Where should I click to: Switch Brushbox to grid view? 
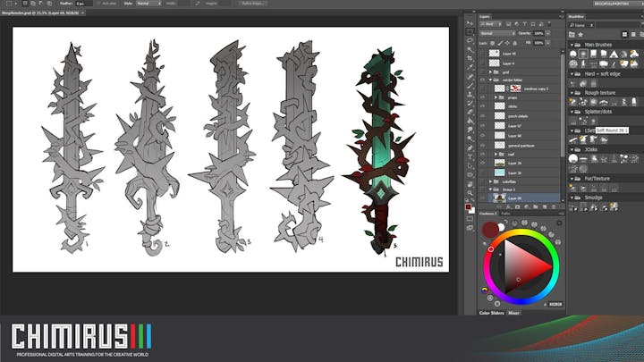point(624,35)
